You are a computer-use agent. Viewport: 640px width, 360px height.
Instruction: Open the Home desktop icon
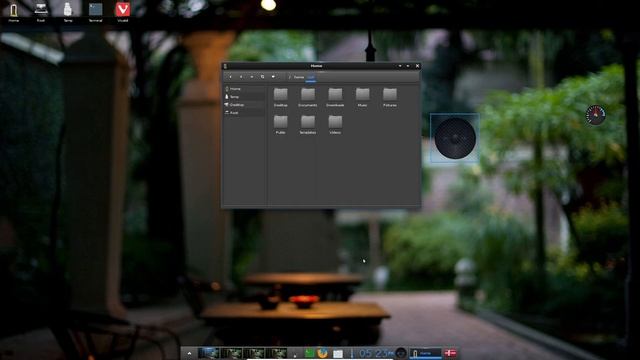pyautogui.click(x=13, y=11)
